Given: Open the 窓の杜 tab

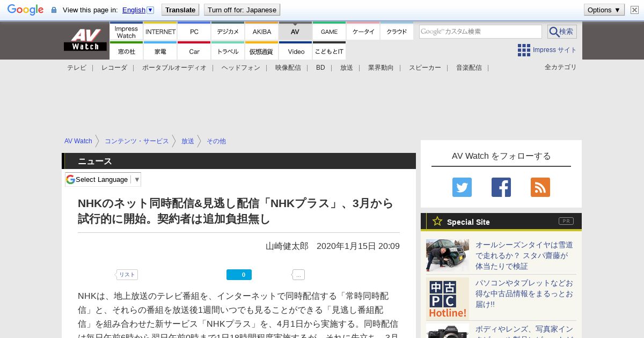Looking at the screenshot, I should (126, 51).
